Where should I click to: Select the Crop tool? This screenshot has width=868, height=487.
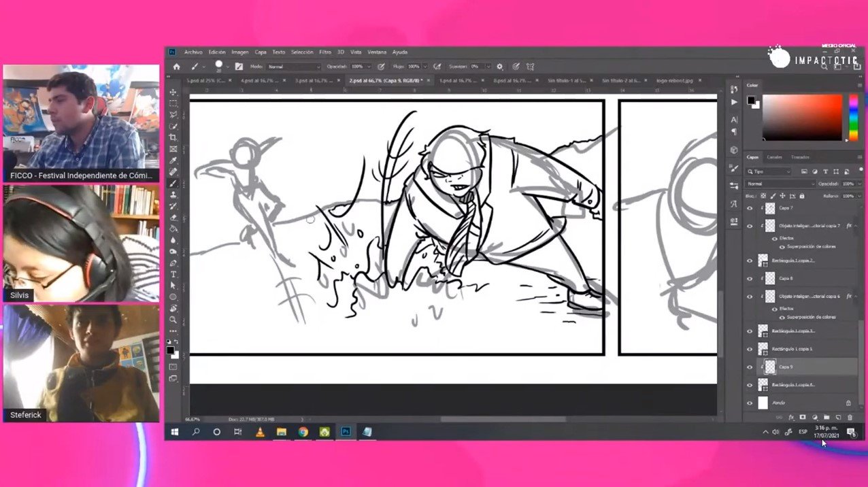[173, 137]
